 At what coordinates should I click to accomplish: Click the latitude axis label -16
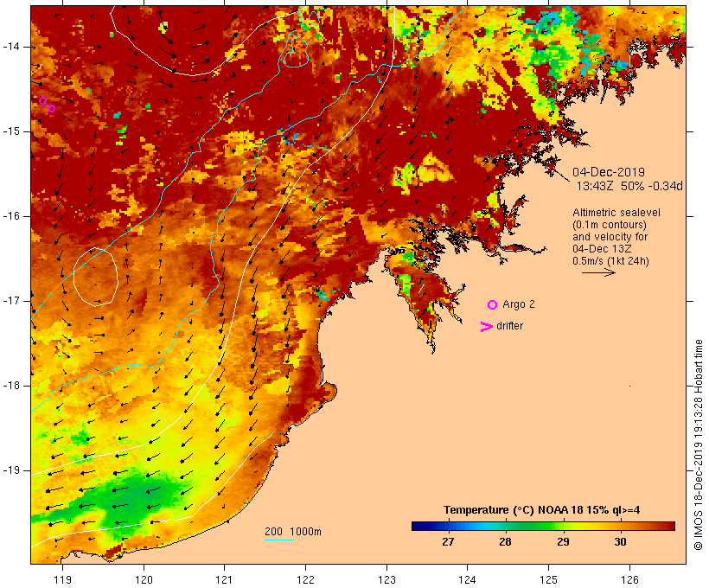[x=10, y=216]
